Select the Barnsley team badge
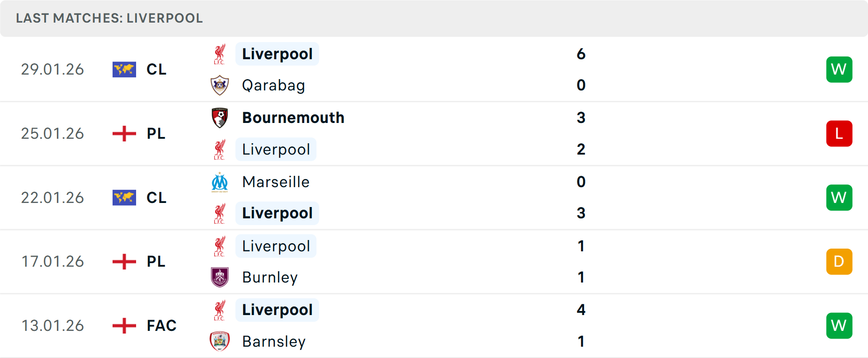The width and height of the screenshot is (868, 358). tap(220, 341)
